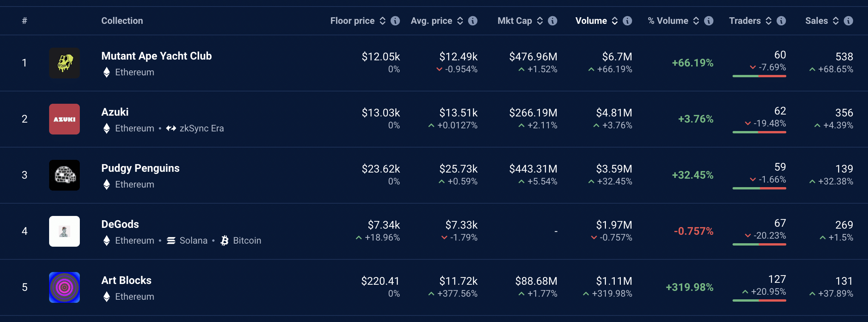View the Volume column info icon
The height and width of the screenshot is (322, 868).
click(627, 21)
